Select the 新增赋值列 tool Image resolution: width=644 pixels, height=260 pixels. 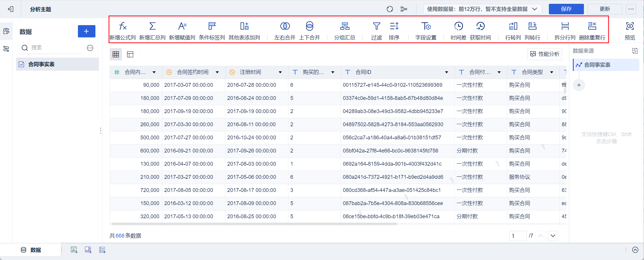[182, 31]
